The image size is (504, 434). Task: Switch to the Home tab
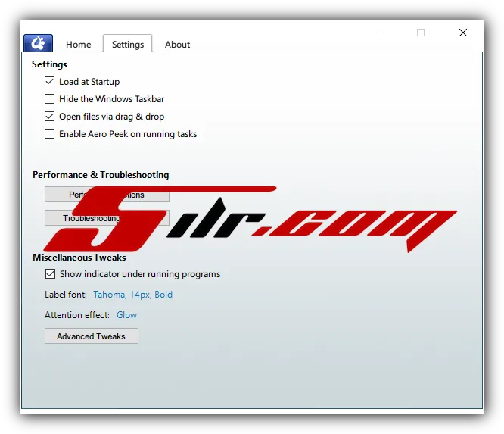[79, 45]
